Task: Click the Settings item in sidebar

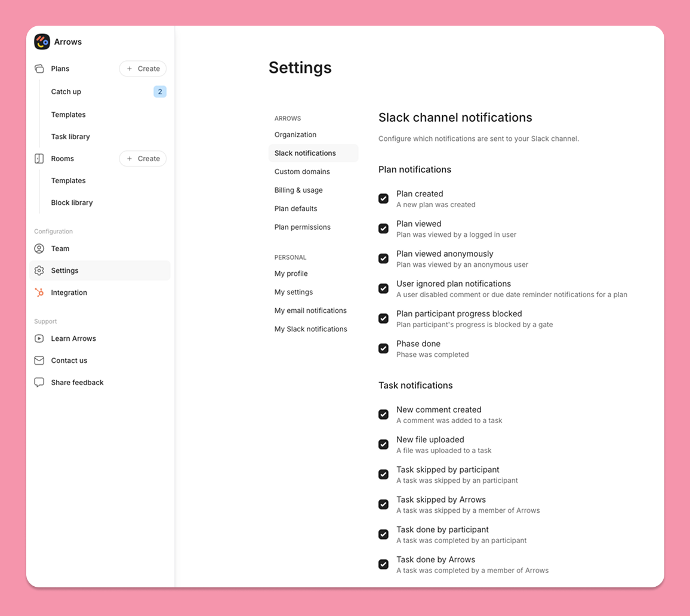Action: (x=100, y=270)
